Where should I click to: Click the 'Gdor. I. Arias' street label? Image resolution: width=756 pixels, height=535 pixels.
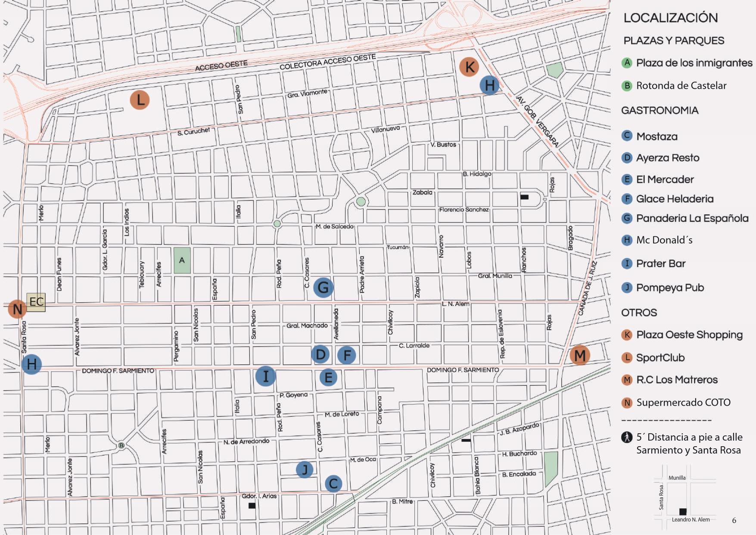[x=259, y=496]
